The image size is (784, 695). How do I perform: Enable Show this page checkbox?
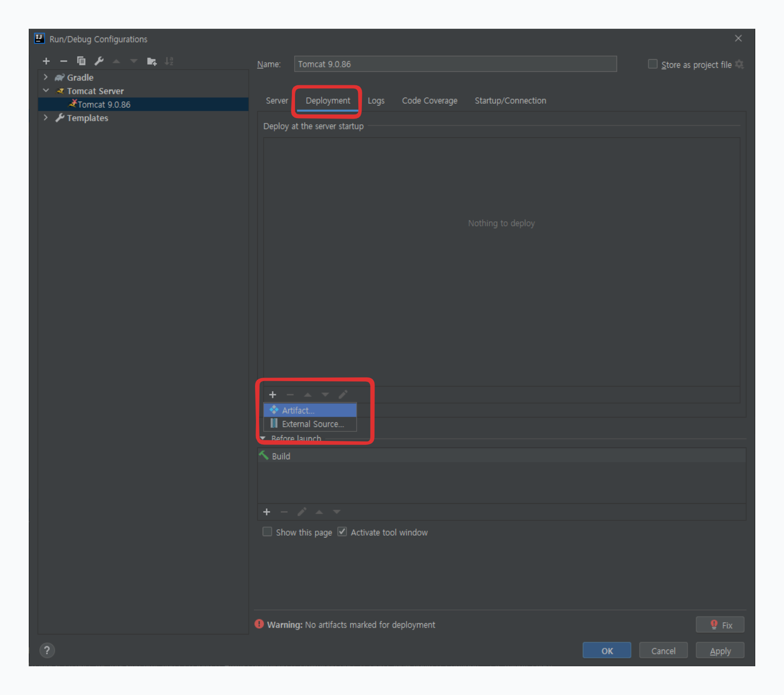[267, 532]
